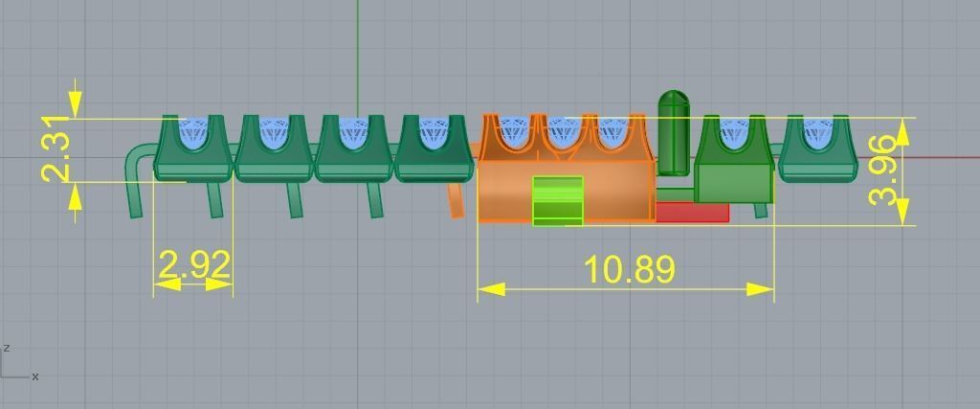Select the 2.92 dimension text

pyautogui.click(x=194, y=265)
